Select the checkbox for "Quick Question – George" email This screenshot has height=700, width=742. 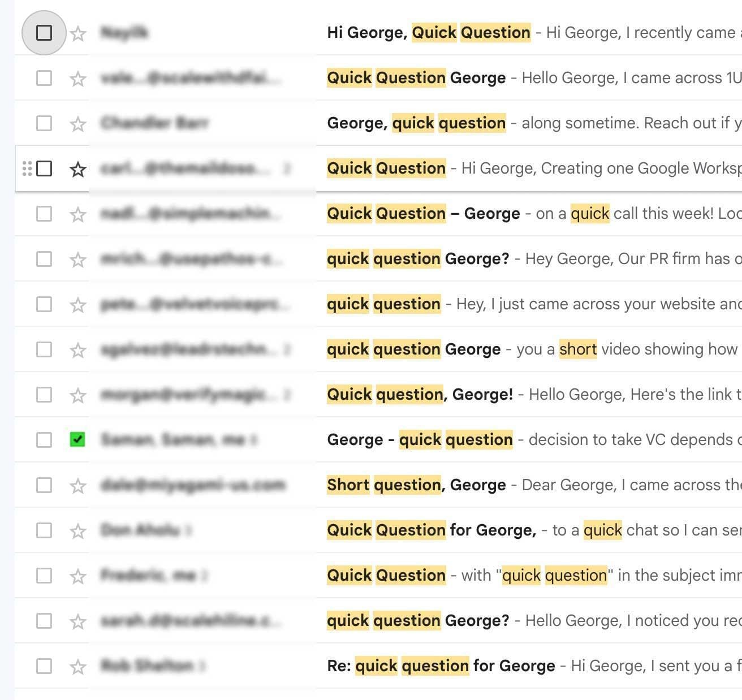click(44, 214)
